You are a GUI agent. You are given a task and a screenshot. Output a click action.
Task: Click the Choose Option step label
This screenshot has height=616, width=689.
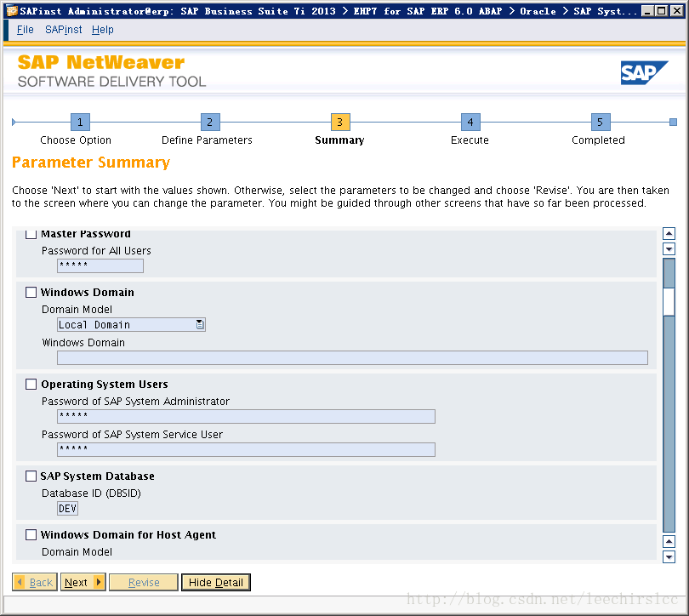(x=76, y=140)
